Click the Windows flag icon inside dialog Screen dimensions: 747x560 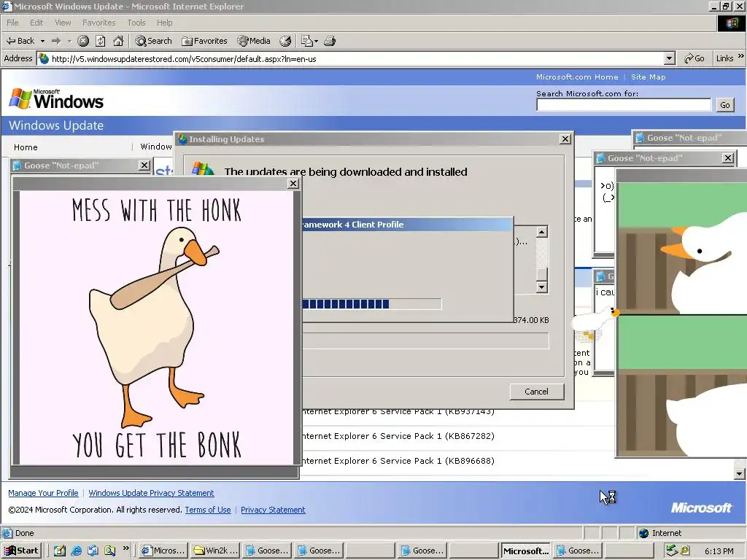(x=203, y=168)
